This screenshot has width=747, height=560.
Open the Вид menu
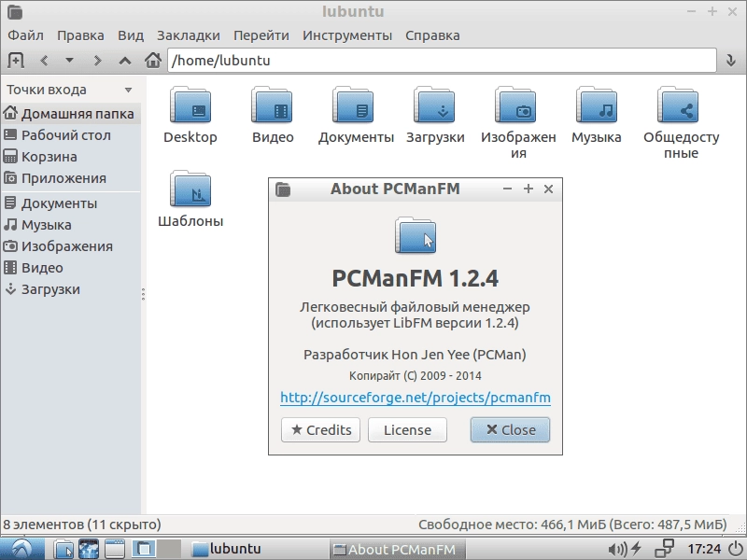coord(131,35)
